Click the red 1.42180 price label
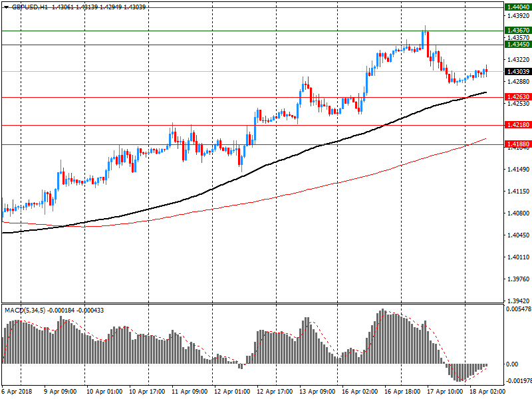532x399 pixels. (x=518, y=125)
